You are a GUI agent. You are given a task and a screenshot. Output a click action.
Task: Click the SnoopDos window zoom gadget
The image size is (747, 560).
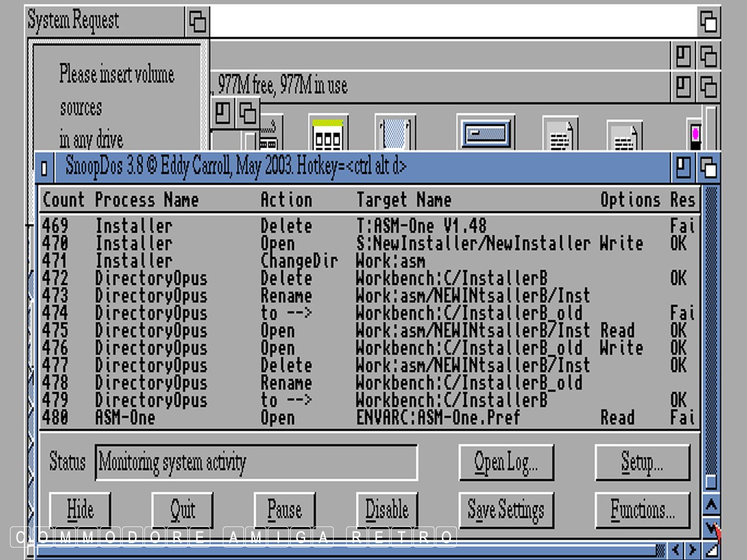(x=684, y=167)
